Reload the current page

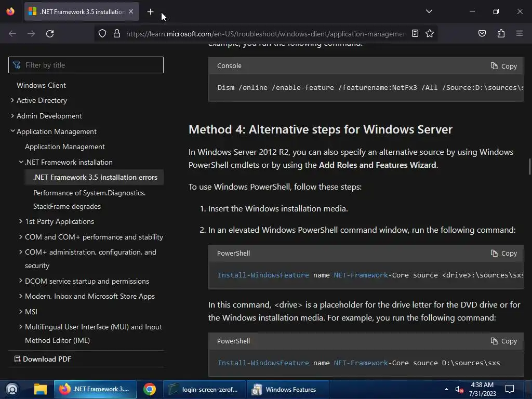coord(50,34)
